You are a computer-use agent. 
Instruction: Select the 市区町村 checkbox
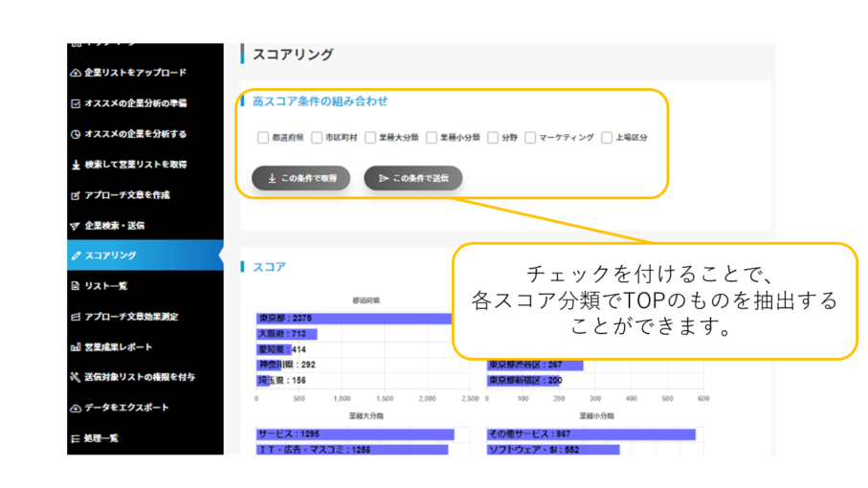[317, 138]
